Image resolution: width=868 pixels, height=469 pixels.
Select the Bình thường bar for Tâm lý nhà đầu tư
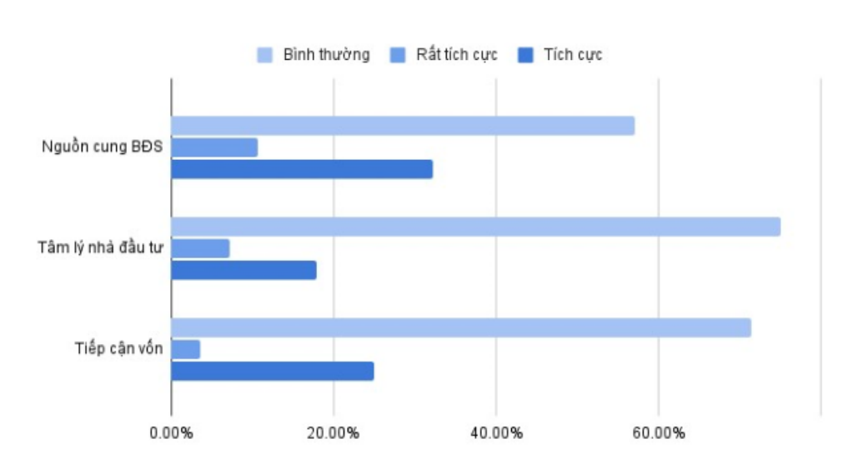[x=475, y=227]
